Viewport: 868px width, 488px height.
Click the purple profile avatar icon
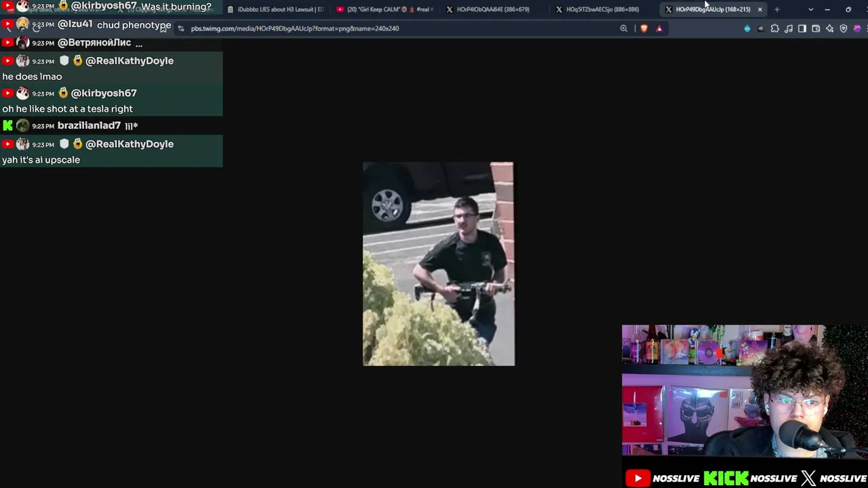(x=857, y=28)
